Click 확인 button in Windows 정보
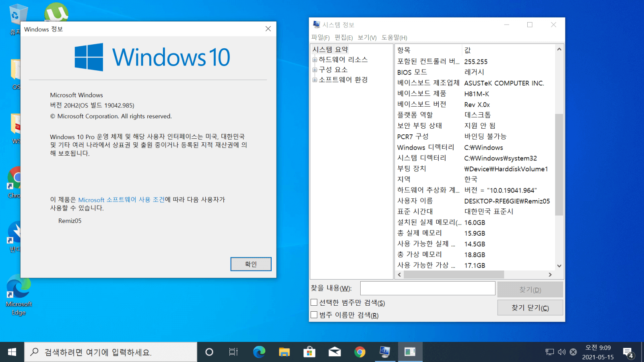644x362 pixels. (251, 264)
